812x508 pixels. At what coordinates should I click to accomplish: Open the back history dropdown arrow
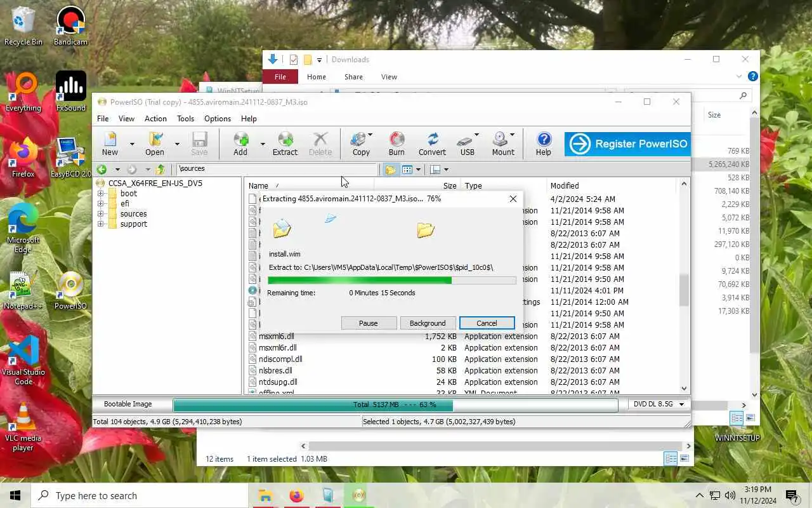point(117,170)
